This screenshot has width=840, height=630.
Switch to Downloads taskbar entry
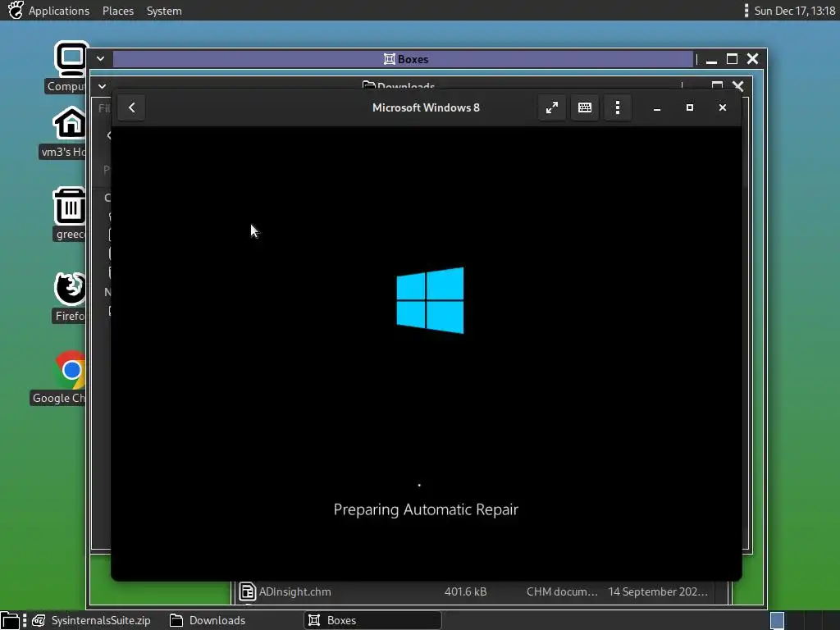point(209,620)
